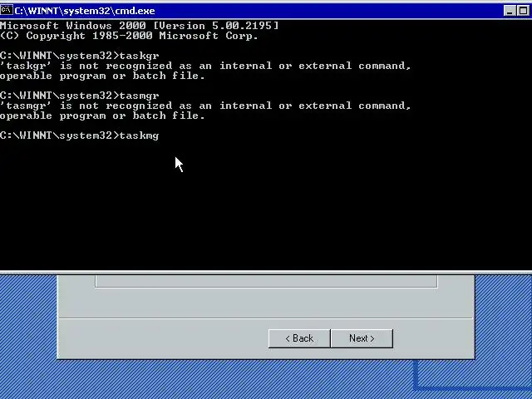Click the Next button in setup wizard

[x=362, y=338]
